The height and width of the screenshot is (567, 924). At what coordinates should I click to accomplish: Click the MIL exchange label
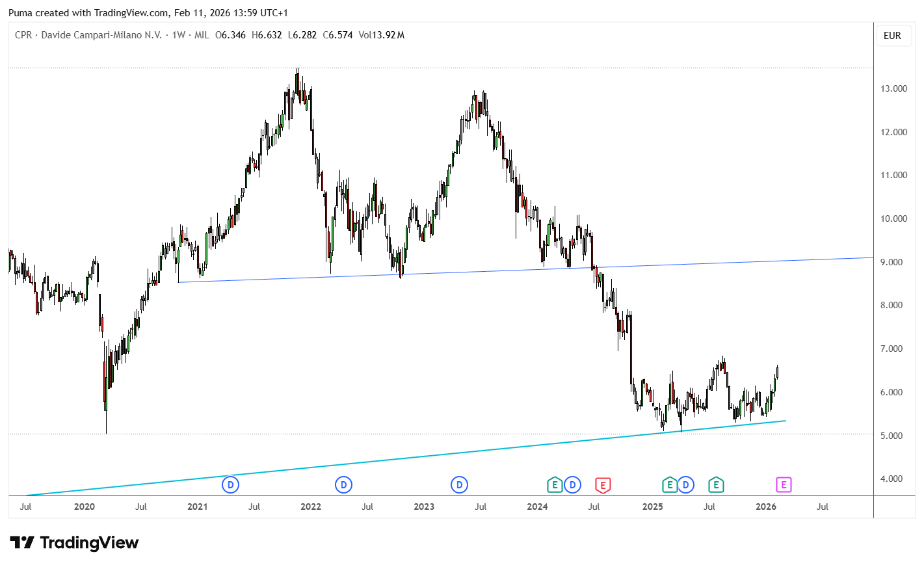click(202, 35)
